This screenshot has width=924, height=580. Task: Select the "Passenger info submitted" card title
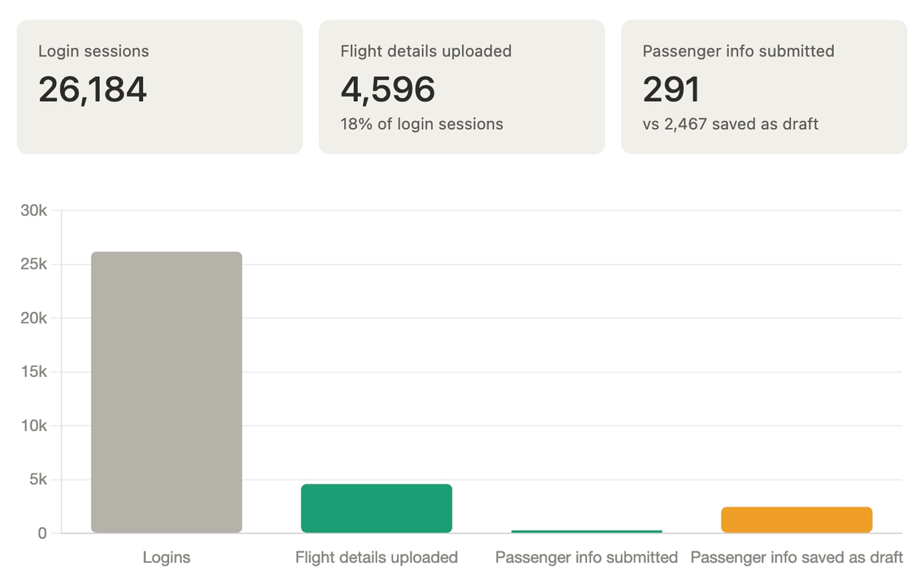coord(738,52)
